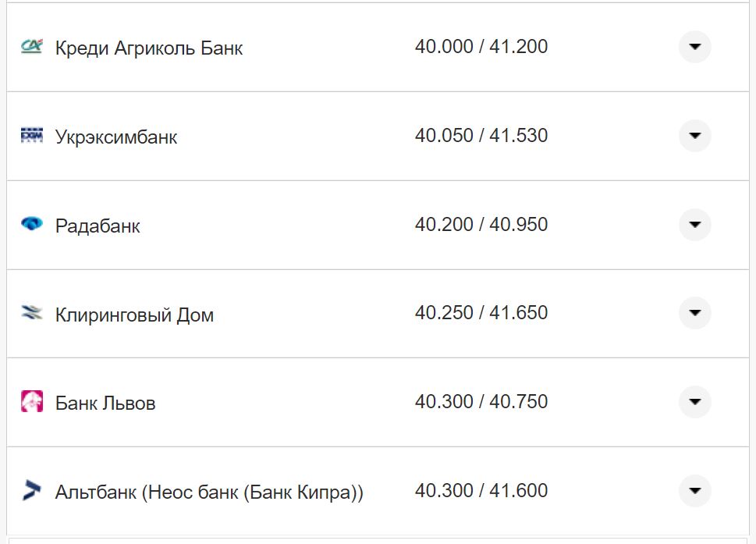Viewport: 756px width, 544px height.
Task: Click the Клиринговый Дом logo icon
Action: (32, 314)
